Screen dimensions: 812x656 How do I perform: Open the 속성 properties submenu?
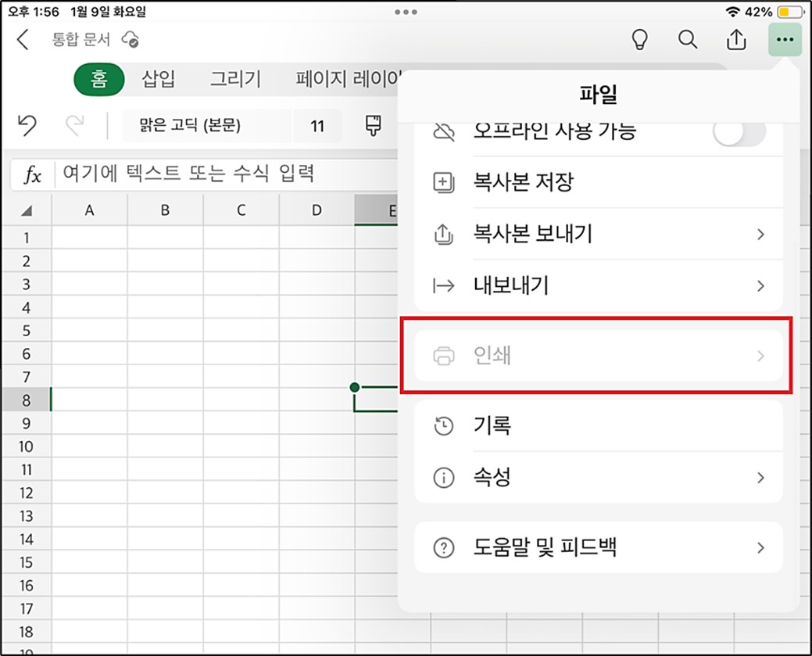(x=598, y=477)
